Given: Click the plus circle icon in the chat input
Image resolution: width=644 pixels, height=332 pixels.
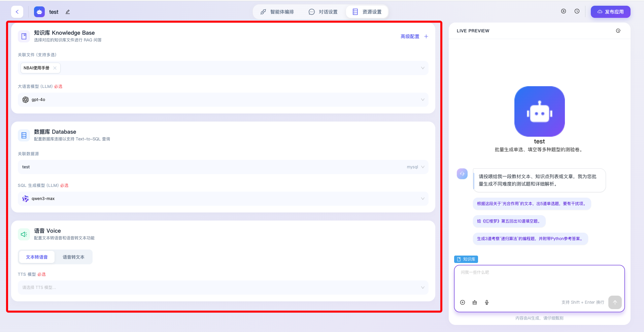Looking at the screenshot, I should click(463, 302).
